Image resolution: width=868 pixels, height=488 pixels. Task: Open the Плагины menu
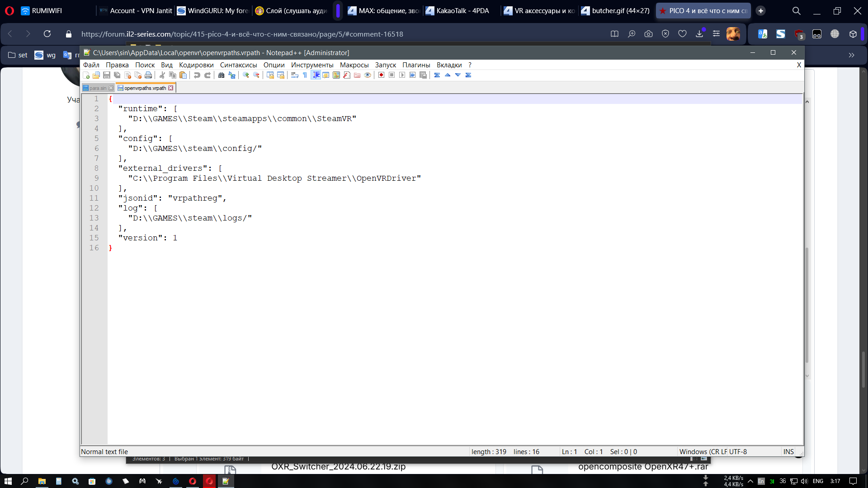pyautogui.click(x=416, y=65)
